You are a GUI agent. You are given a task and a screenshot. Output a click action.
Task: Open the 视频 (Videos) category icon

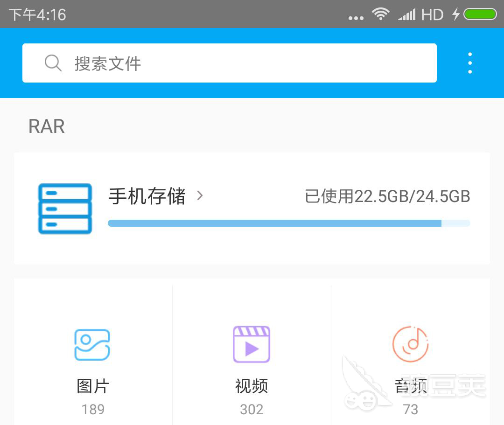click(252, 344)
